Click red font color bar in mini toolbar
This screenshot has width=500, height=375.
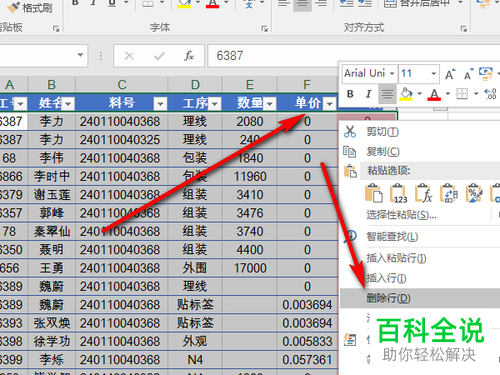point(434,99)
